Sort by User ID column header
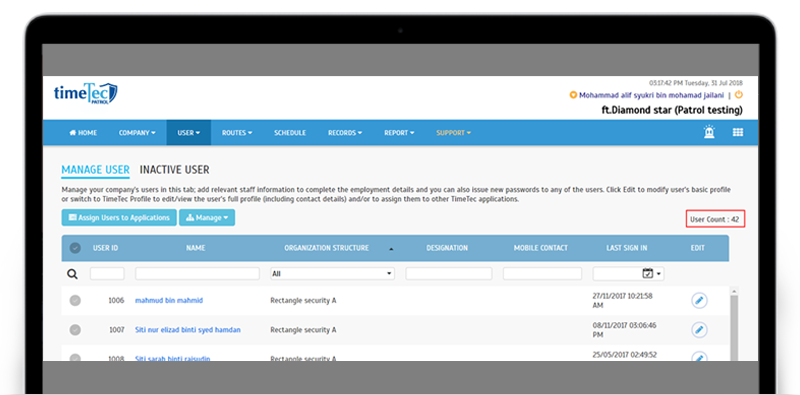 (x=106, y=248)
